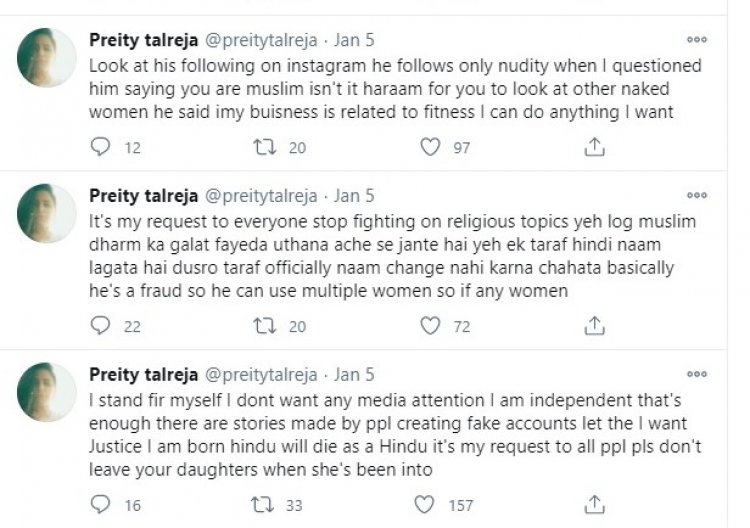Screen dimensions: 750x528
Task: Like the 'born hindu' tweet
Action: [x=424, y=505]
